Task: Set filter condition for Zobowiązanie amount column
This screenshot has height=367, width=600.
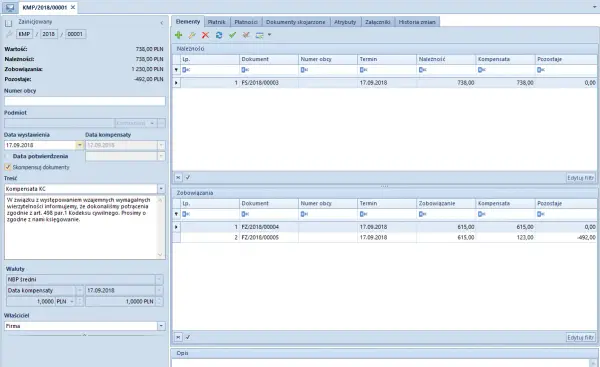Action: (422, 214)
